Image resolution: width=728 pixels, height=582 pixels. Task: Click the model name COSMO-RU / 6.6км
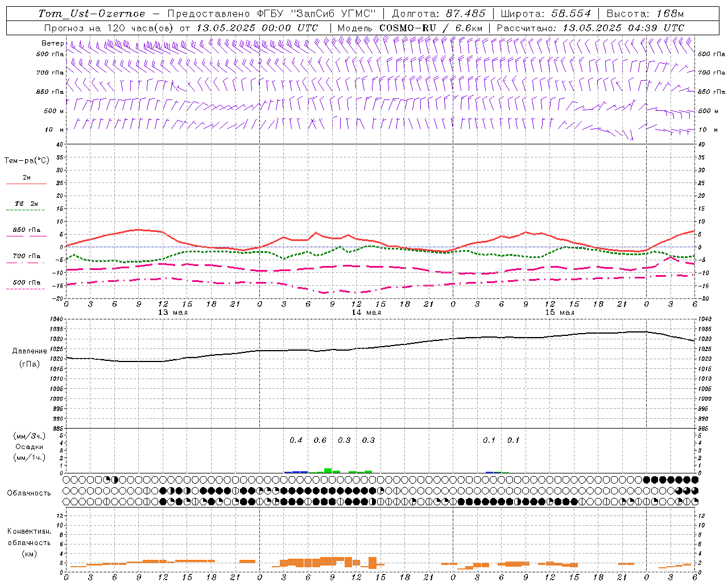point(431,28)
